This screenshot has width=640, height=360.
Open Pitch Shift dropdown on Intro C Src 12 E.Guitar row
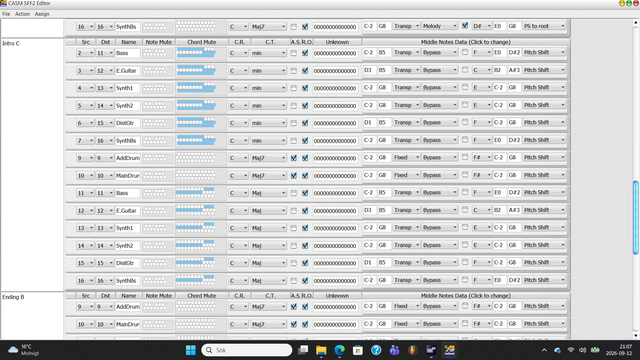544,210
